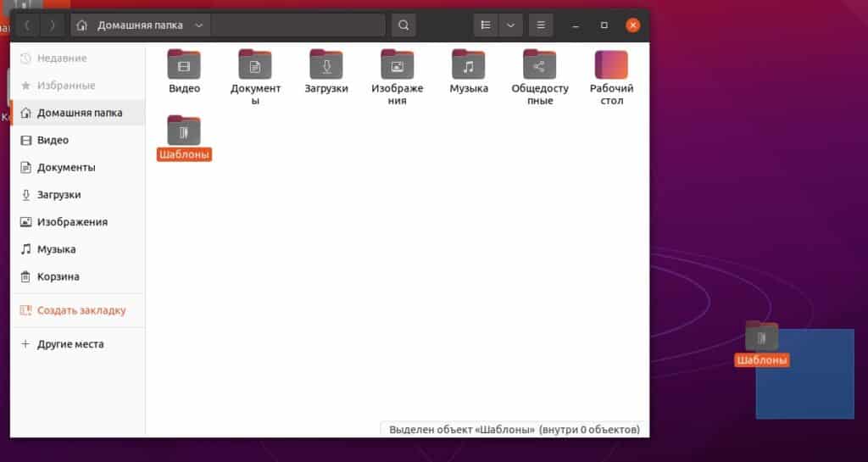Open Избранные starred items in sidebar
Image resolution: width=868 pixels, height=462 pixels.
(65, 86)
